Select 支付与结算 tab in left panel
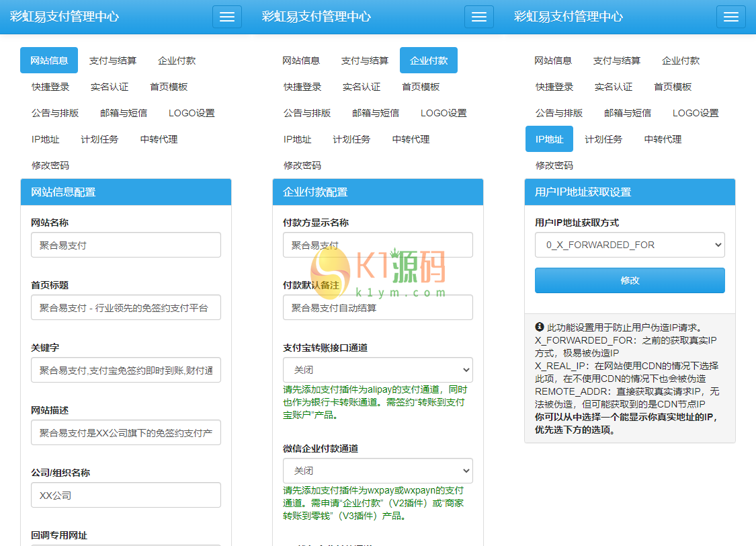756x546 pixels. [x=113, y=61]
